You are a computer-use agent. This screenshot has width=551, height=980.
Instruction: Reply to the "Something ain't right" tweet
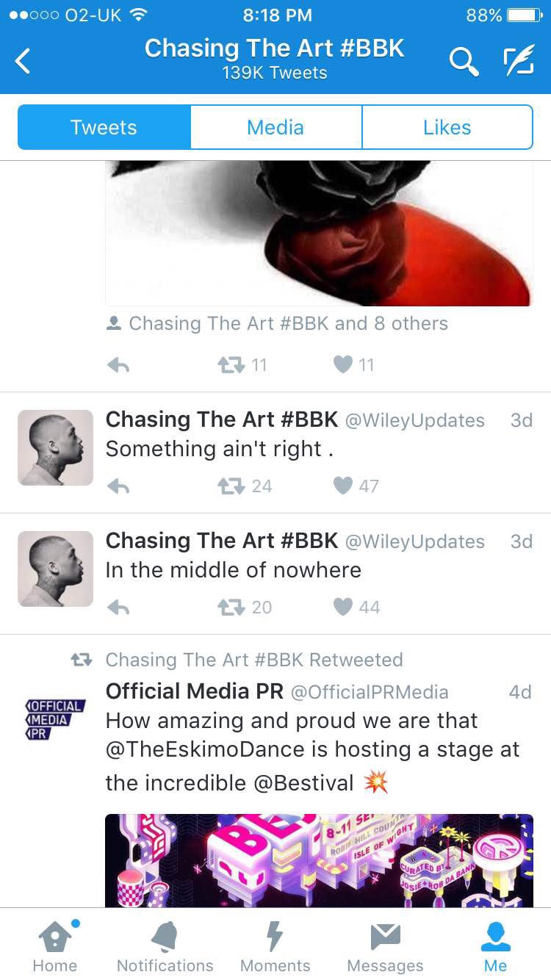(x=118, y=486)
